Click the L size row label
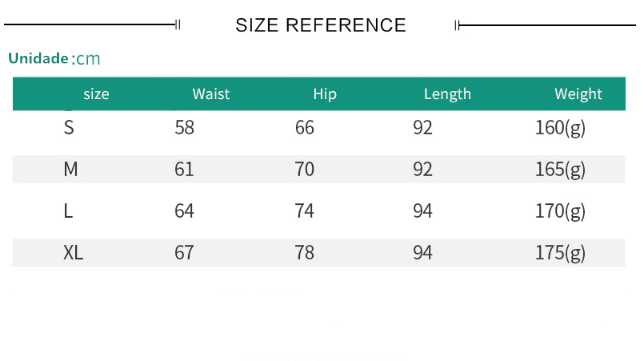Image resolution: width=643 pixels, height=361 pixels. point(68,211)
